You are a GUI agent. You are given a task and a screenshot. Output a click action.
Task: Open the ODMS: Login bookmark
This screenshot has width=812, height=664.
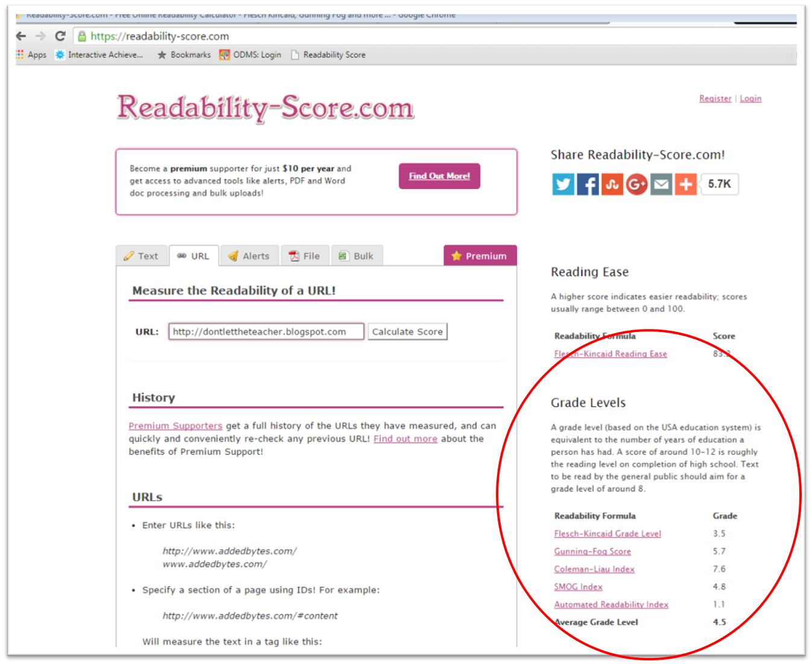click(x=250, y=55)
